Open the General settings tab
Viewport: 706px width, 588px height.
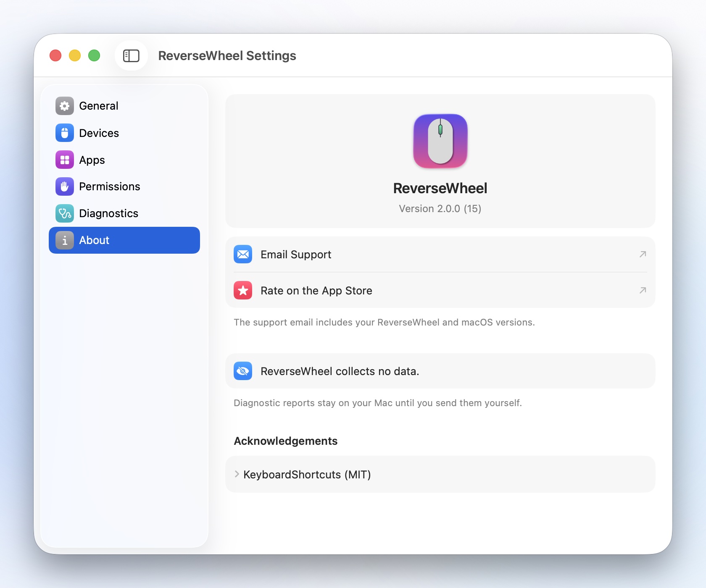coord(124,106)
